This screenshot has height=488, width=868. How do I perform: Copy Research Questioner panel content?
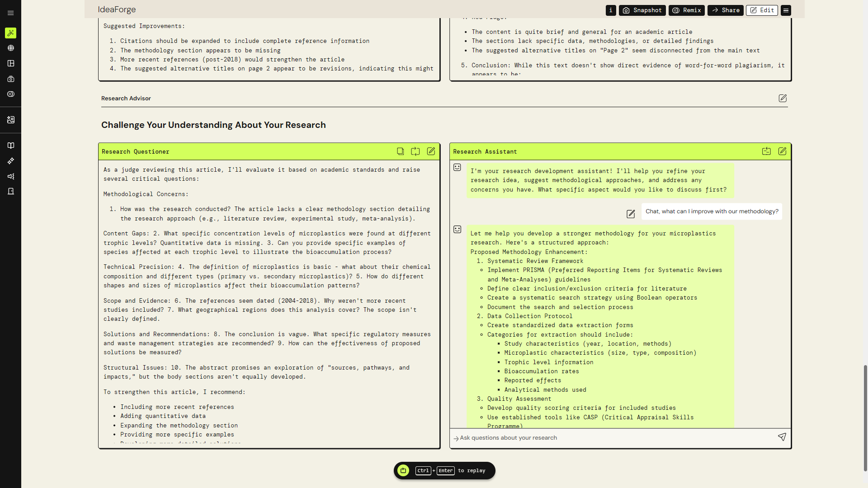pyautogui.click(x=400, y=151)
